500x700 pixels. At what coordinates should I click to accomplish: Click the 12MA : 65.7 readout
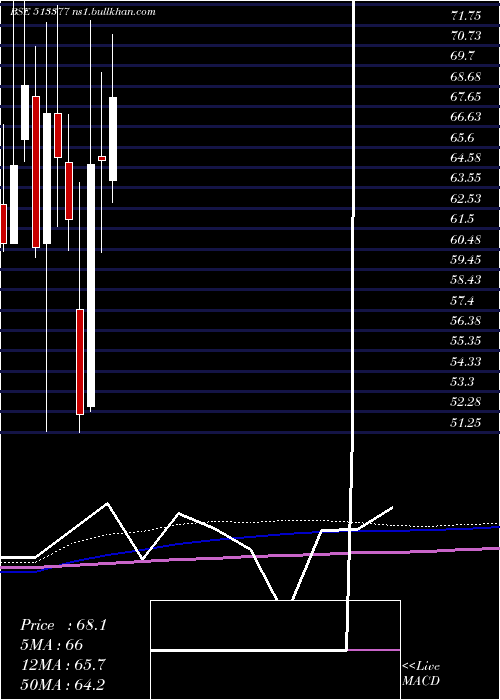[x=63, y=665]
